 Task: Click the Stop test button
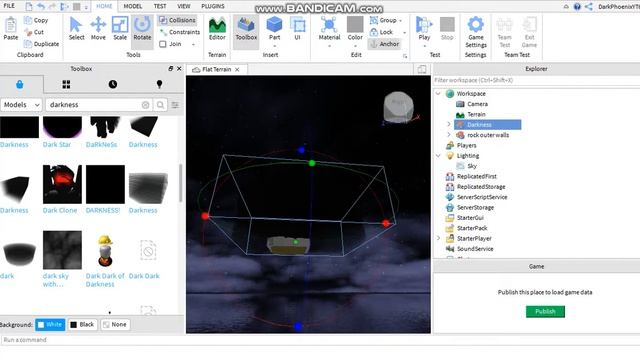tap(447, 29)
